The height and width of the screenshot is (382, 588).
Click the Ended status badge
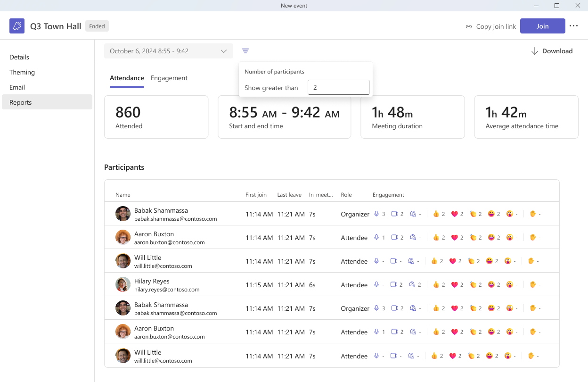97,26
